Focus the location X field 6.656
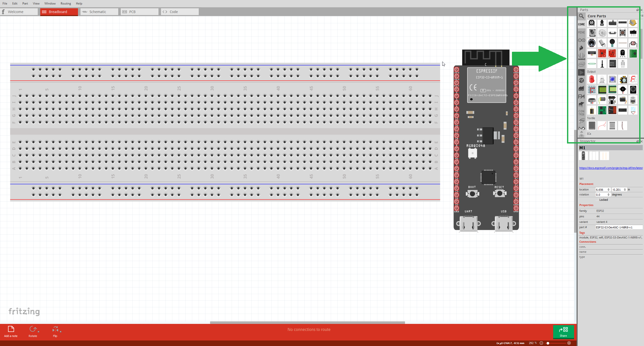644x346 pixels. (601, 189)
